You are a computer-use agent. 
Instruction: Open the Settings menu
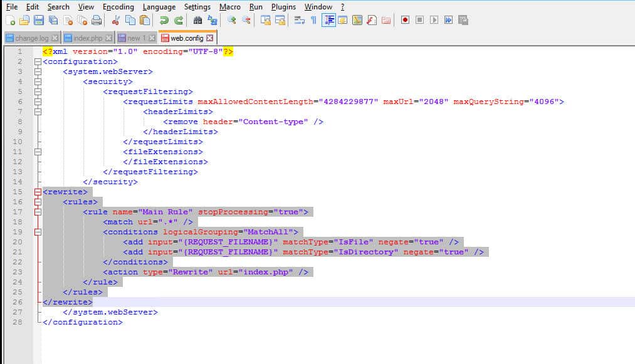[x=197, y=7]
